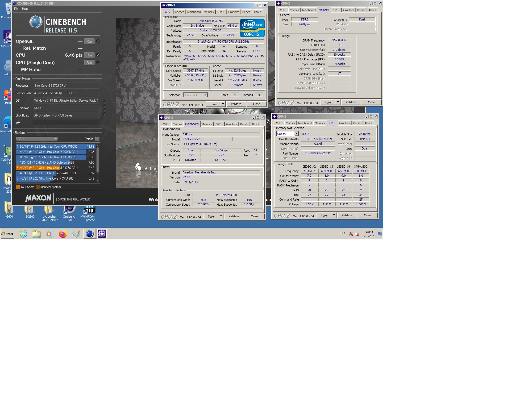Select ranking row Intel Xeon CPU W5590
Screen dimensions: 532x399
56,147
